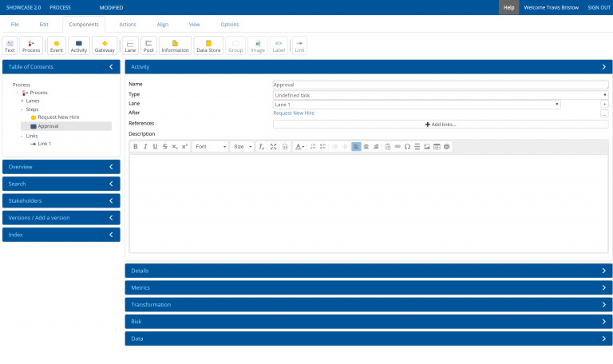
Task: Toggle underline formatting in description editor
Action: [155, 147]
